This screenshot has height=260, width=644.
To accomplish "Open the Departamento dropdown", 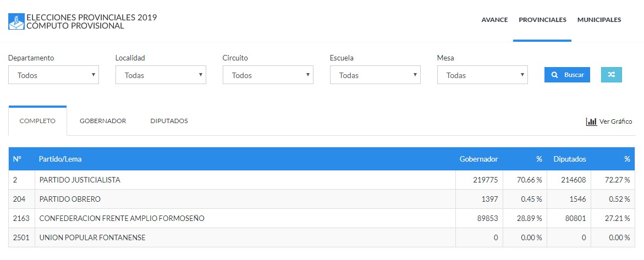I will [x=53, y=75].
